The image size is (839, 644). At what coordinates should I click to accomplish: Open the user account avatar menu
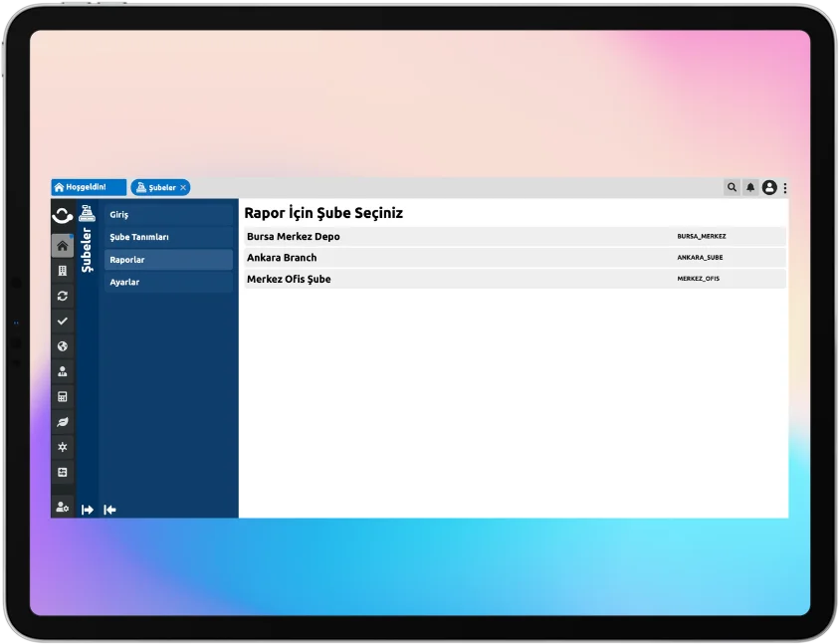coord(769,187)
